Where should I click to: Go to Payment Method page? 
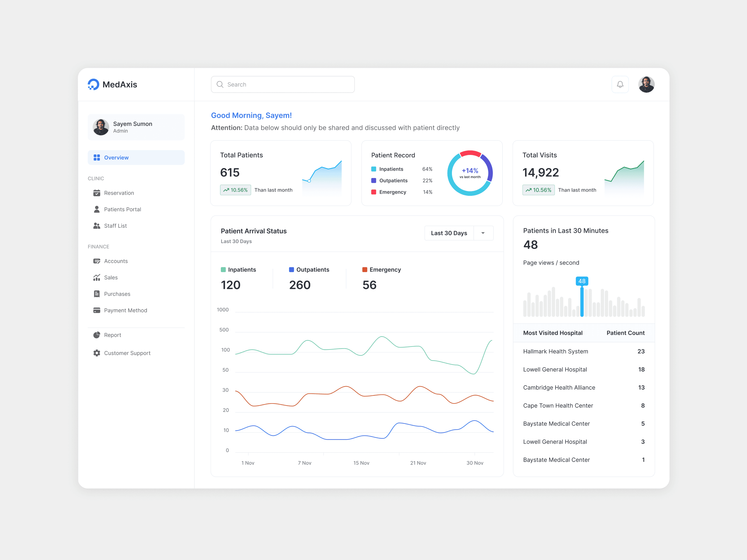[125, 310]
